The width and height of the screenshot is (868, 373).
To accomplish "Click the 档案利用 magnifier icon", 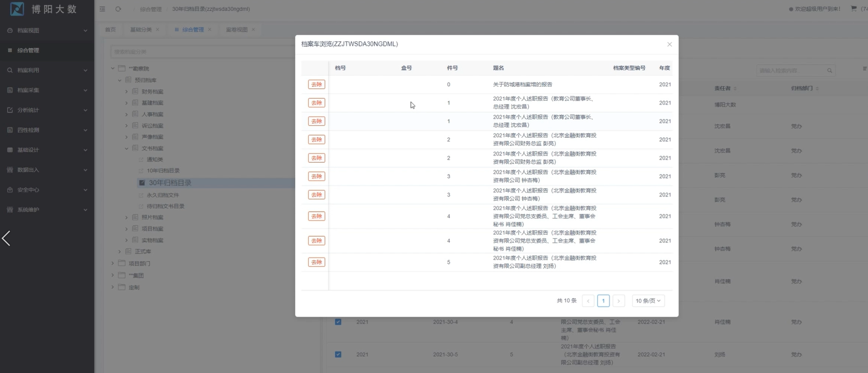I will click(10, 70).
